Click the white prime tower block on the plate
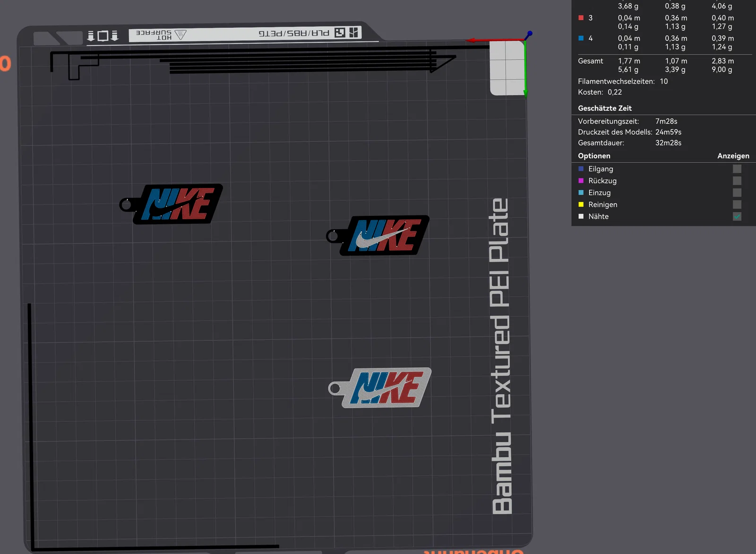Screen dimensions: 756x554 point(507,68)
